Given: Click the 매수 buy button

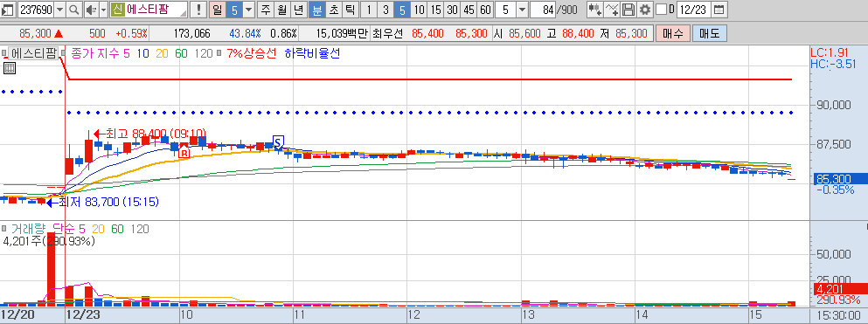Looking at the screenshot, I should (672, 33).
